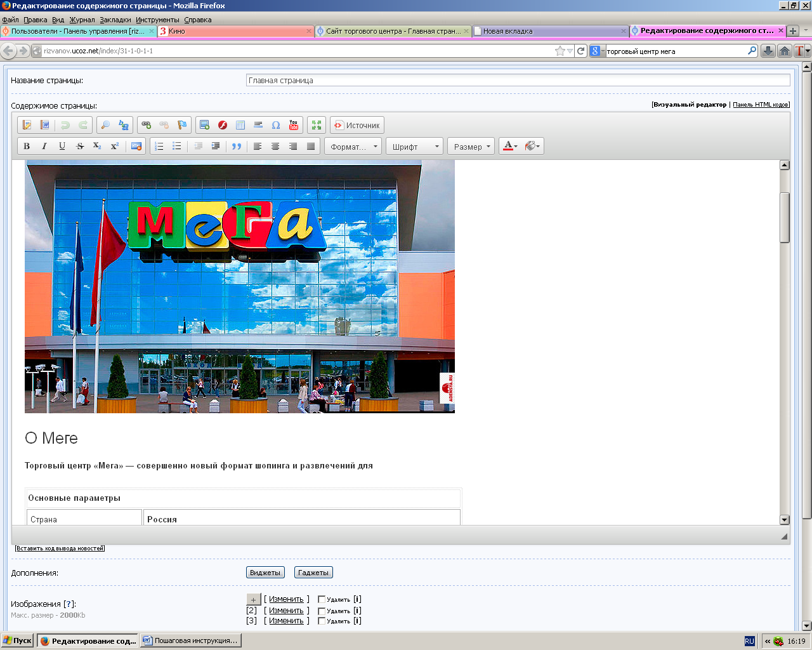
Task: Click the Пуск start button
Action: 17,640
